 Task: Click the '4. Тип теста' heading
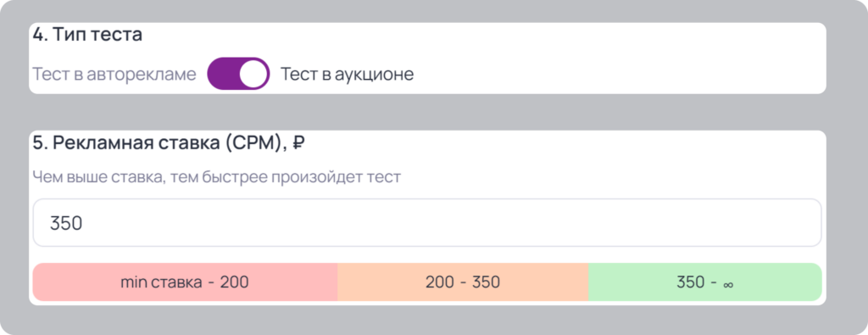(87, 34)
